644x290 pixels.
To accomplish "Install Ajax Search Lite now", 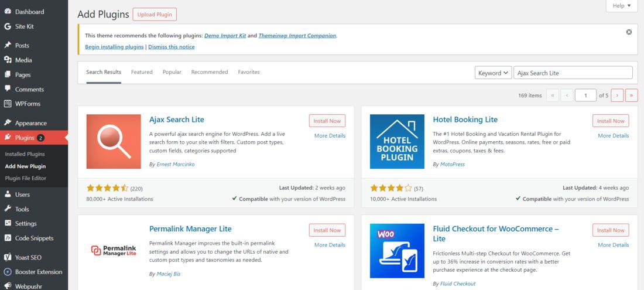I will (x=327, y=121).
